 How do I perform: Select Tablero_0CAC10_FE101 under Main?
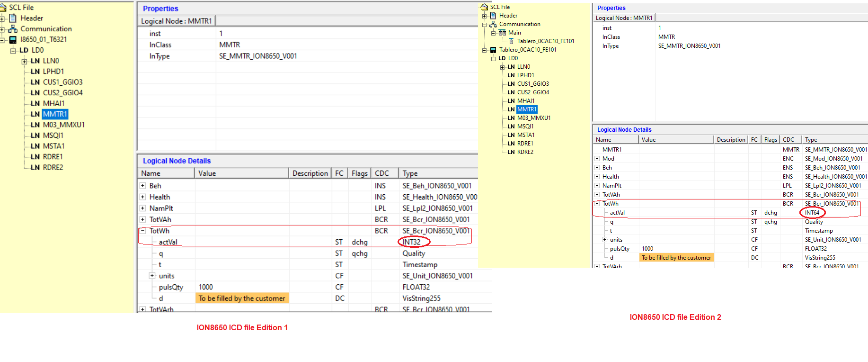click(546, 41)
